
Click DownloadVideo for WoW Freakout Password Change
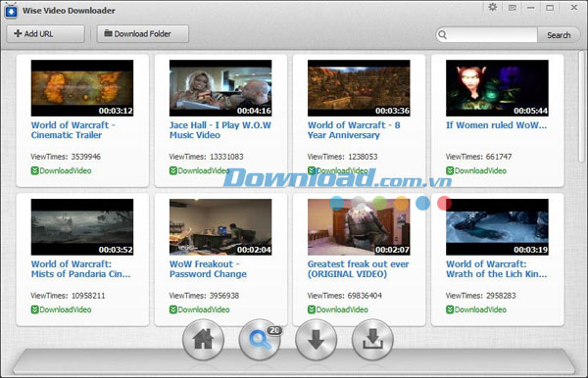pyautogui.click(x=200, y=309)
